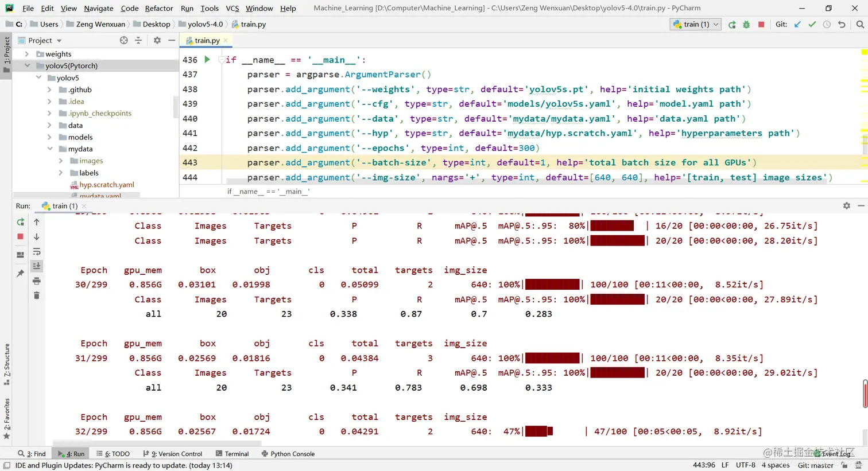The image size is (868, 471).
Task: Click 4 spaces indent setting in status bar
Action: point(776,465)
